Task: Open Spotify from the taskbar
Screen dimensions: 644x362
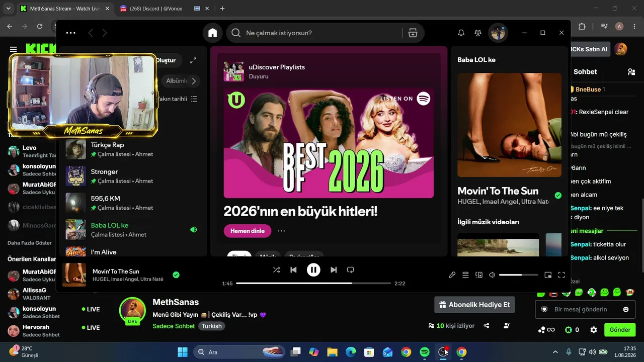Action: [x=425, y=352]
